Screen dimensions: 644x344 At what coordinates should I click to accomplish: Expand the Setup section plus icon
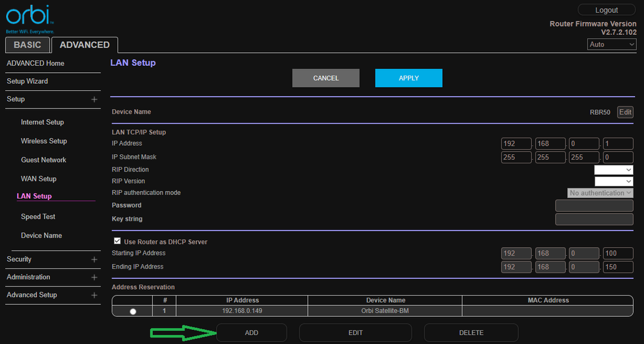pos(94,99)
